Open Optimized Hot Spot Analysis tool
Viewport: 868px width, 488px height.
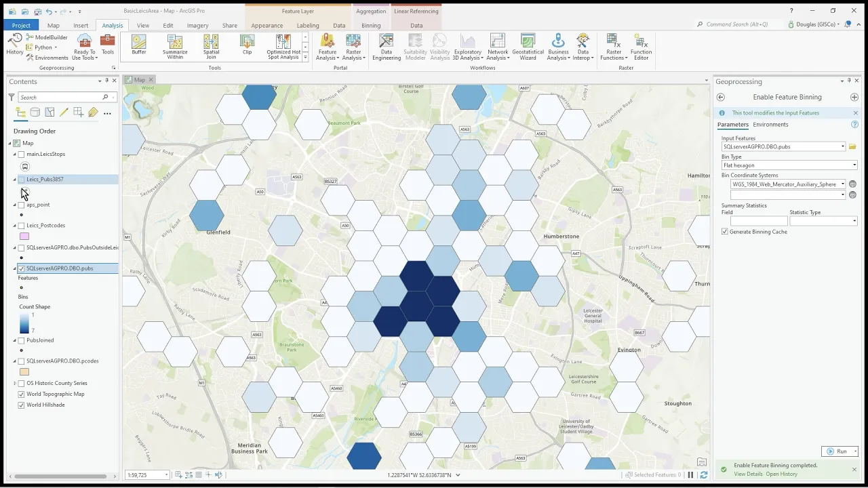(283, 47)
